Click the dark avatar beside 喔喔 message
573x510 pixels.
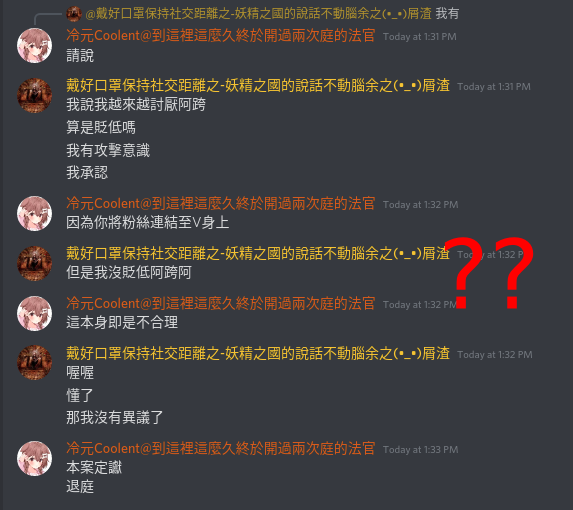tap(35, 363)
